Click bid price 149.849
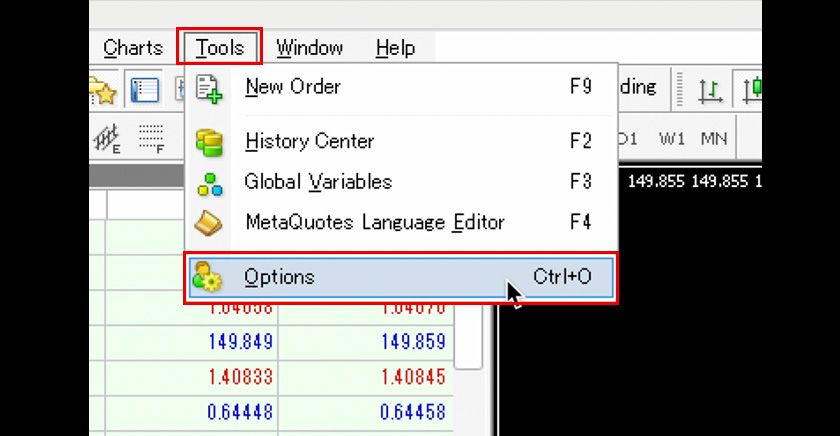This screenshot has width=840, height=436. tap(241, 342)
